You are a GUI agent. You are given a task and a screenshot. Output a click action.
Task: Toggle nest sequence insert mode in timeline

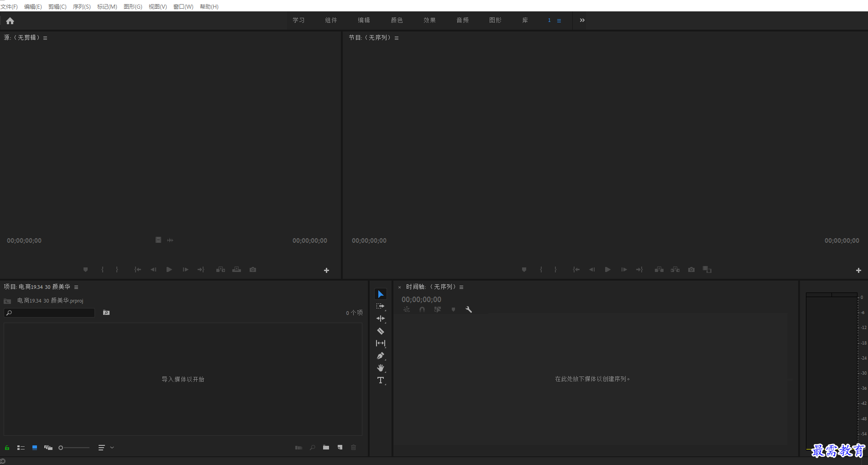pyautogui.click(x=407, y=309)
